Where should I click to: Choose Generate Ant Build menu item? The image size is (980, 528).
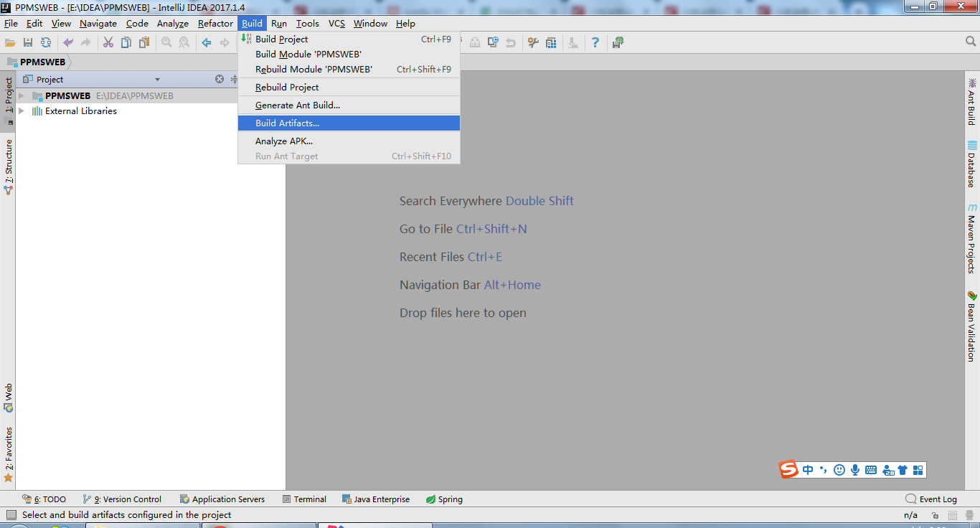point(349,105)
